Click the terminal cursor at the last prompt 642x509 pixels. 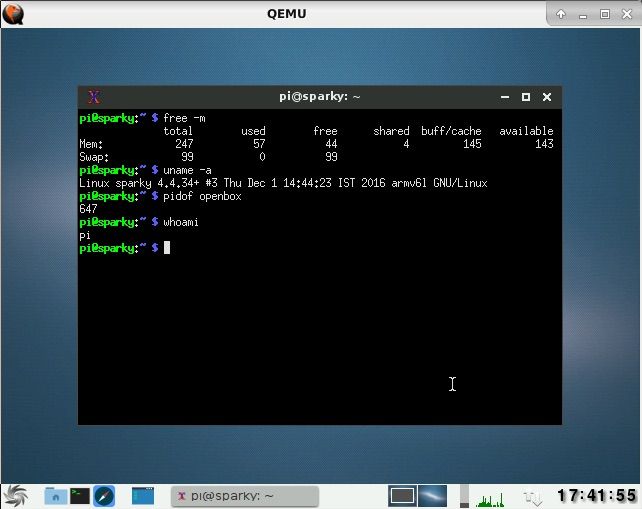pos(167,248)
